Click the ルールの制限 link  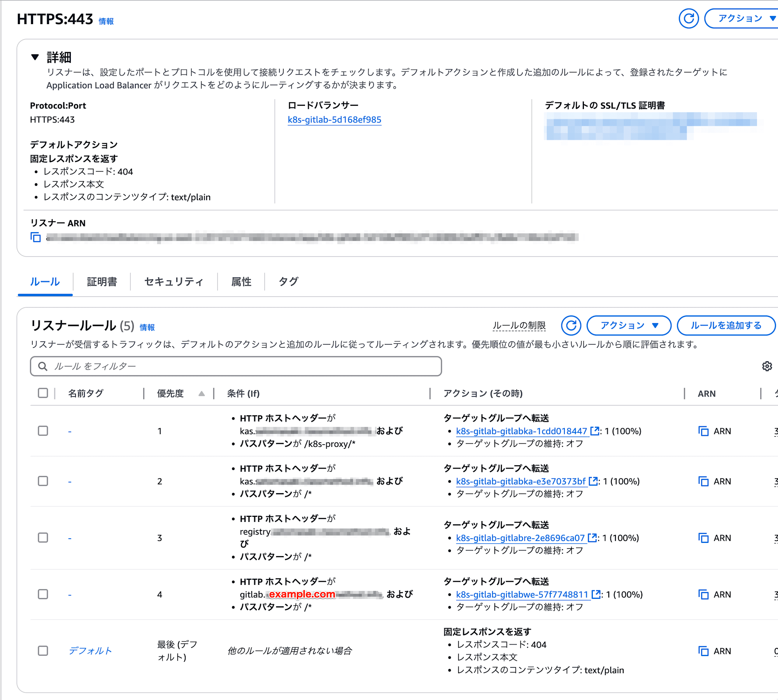(519, 325)
